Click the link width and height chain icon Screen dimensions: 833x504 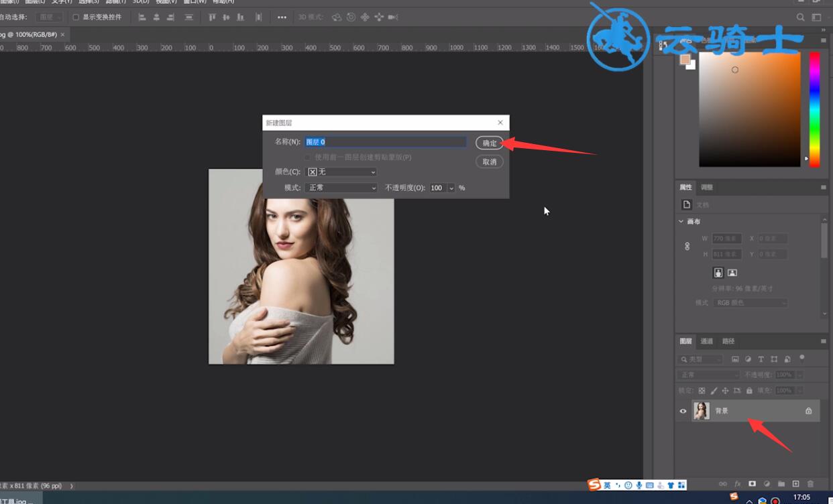coord(687,246)
